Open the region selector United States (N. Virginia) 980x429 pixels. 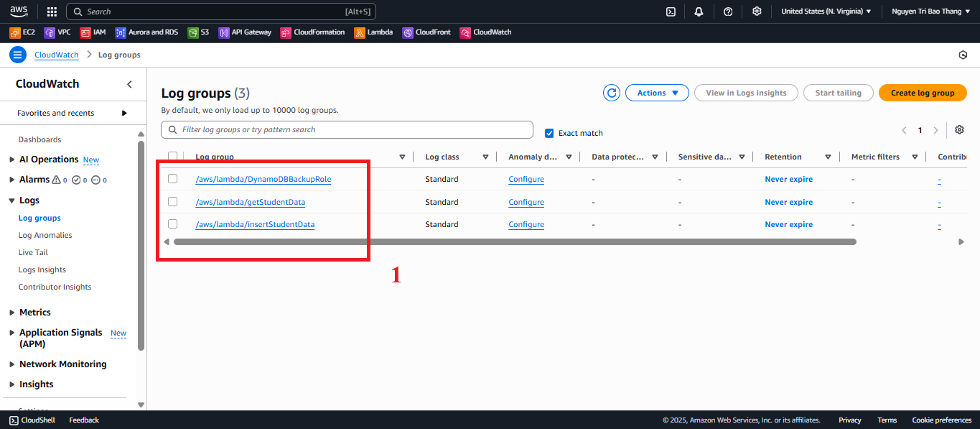point(826,11)
